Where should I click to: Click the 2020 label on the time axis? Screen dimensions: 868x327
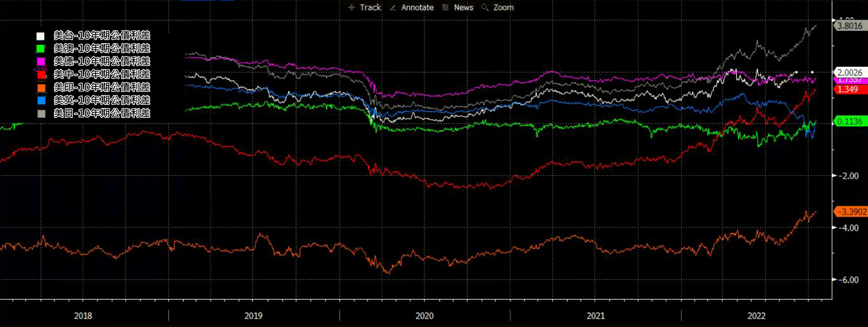424,316
